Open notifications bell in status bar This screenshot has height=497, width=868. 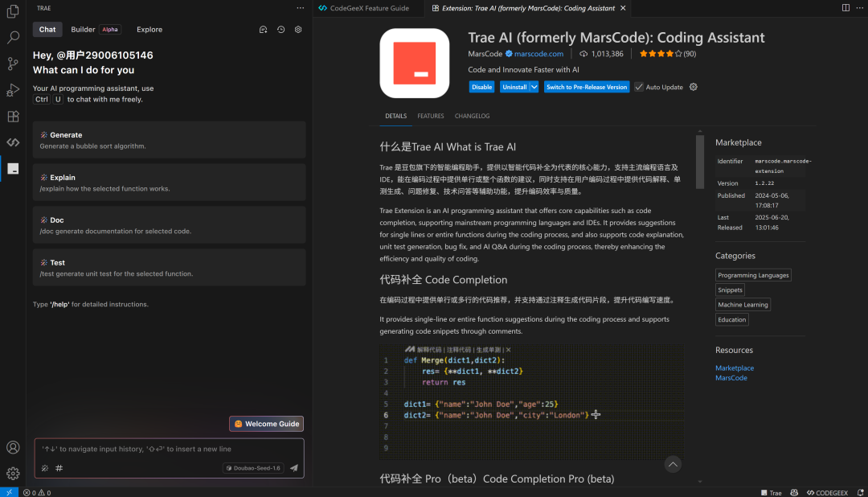[860, 492]
